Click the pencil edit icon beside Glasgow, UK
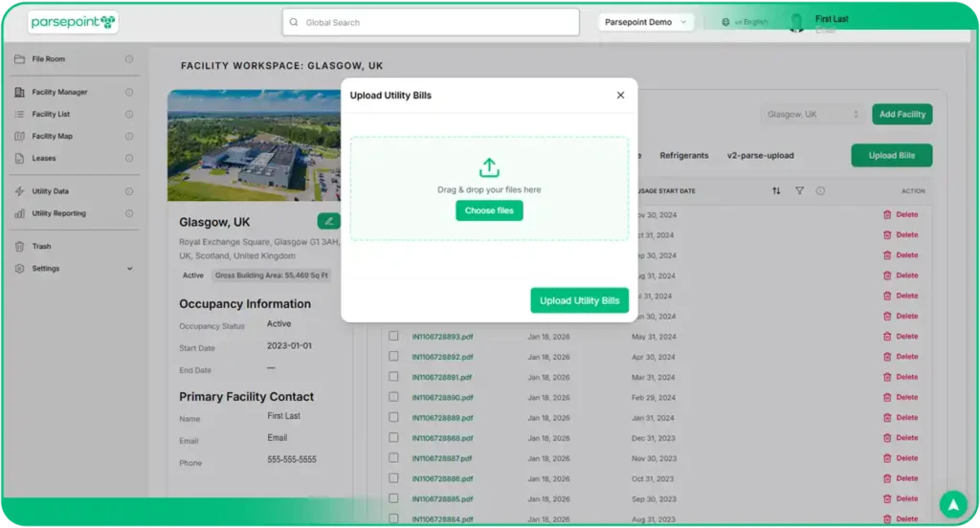Image resolution: width=980 pixels, height=528 pixels. point(328,221)
